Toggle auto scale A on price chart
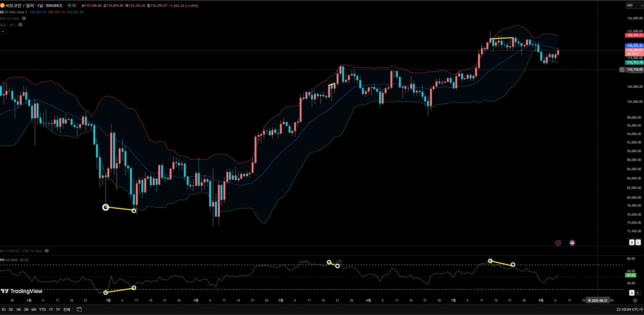Image resolution: width=644 pixels, height=315 pixels. 632,242
